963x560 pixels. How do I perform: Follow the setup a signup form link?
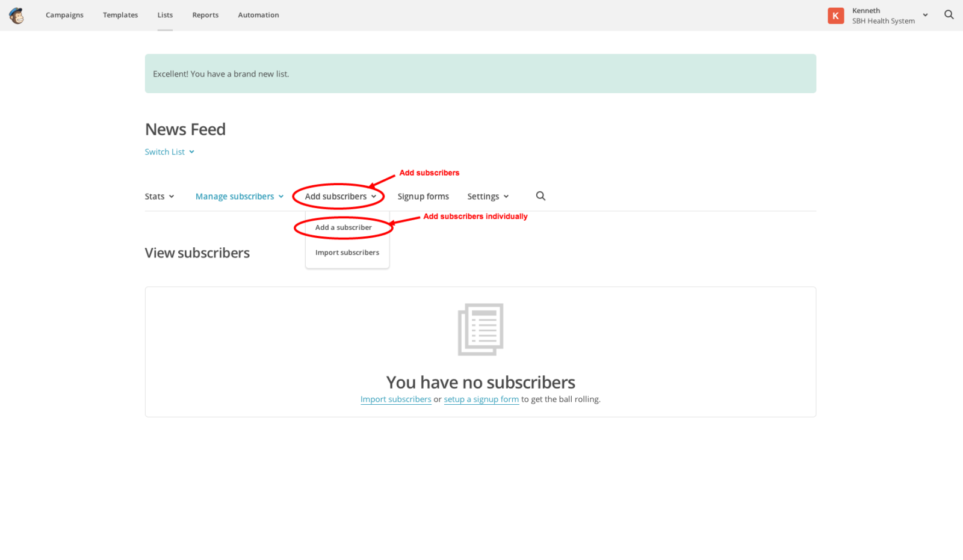point(481,399)
